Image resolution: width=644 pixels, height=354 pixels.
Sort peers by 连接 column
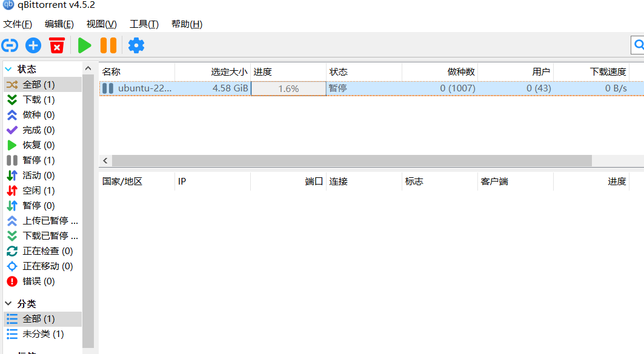coord(364,182)
